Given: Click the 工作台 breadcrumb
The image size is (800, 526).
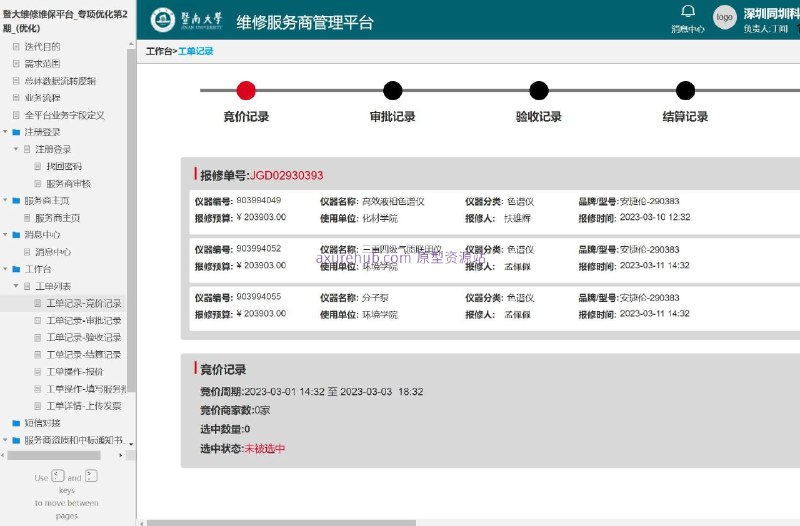Looking at the screenshot, I should pos(159,51).
